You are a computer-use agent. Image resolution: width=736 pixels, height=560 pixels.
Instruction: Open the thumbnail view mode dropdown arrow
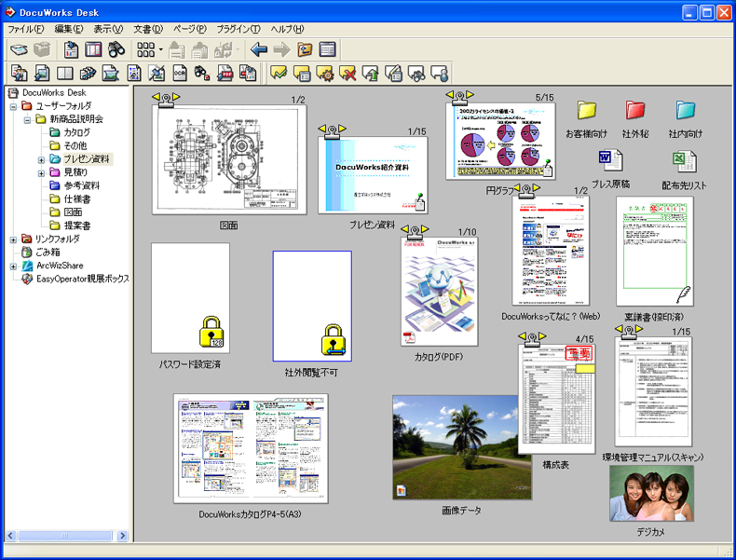161,49
